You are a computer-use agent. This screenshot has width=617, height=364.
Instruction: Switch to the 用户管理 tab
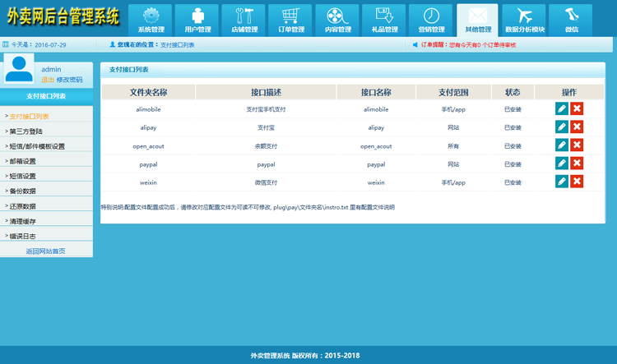pyautogui.click(x=197, y=20)
